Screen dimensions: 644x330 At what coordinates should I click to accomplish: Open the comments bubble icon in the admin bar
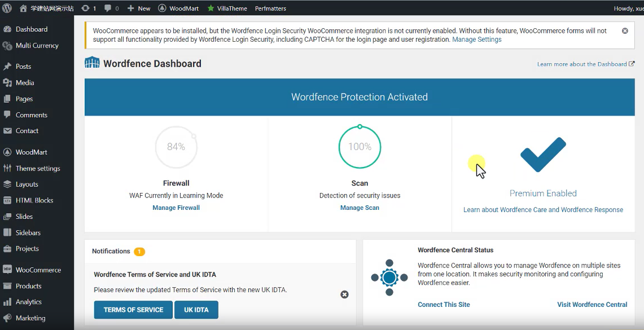pos(108,8)
